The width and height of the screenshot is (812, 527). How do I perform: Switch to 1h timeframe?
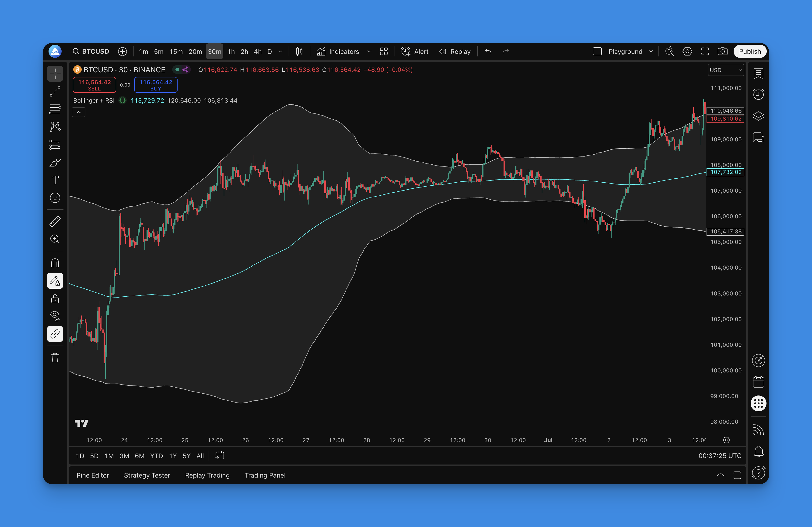tap(231, 52)
